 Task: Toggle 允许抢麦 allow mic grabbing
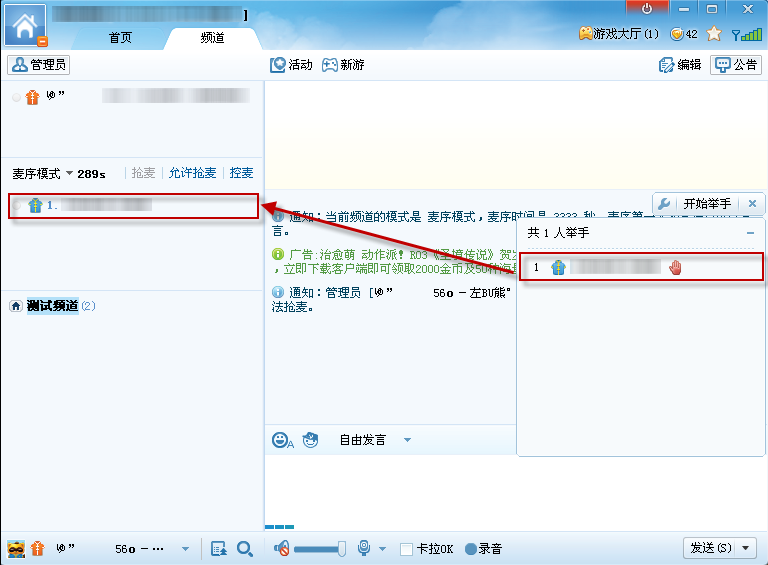[192, 173]
